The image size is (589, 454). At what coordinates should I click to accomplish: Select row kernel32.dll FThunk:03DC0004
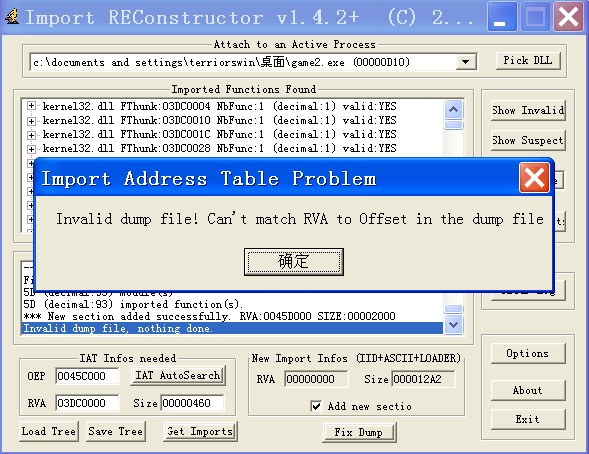coord(219,106)
